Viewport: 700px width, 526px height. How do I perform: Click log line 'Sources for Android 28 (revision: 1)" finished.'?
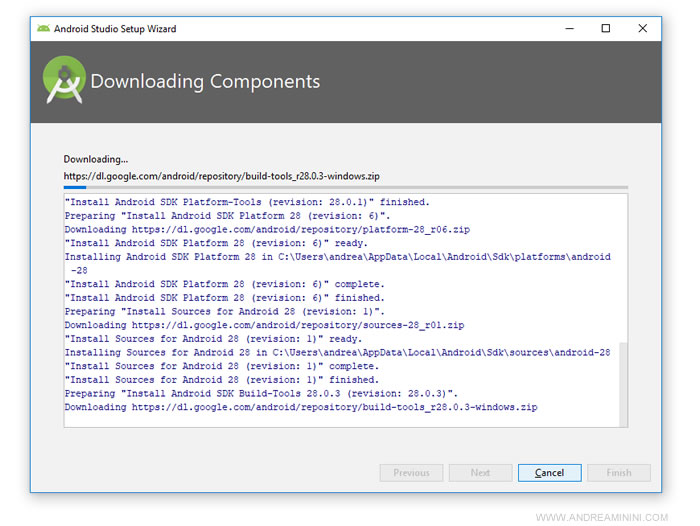[221, 380]
